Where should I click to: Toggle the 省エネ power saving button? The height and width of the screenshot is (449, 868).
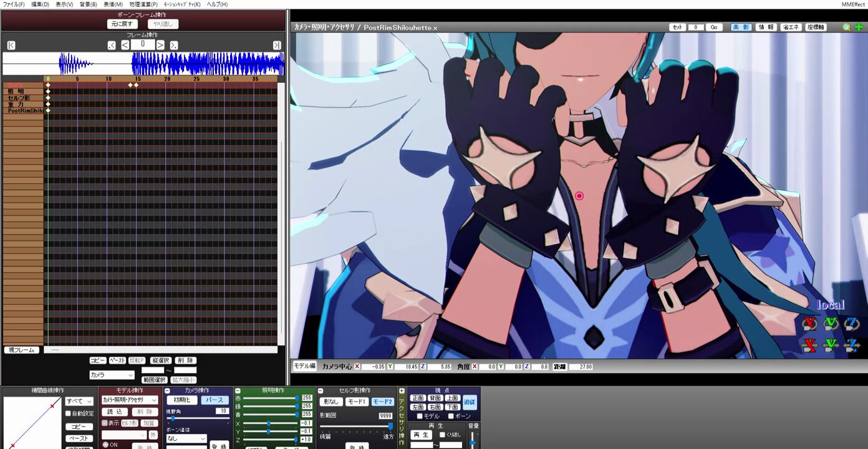point(791,27)
